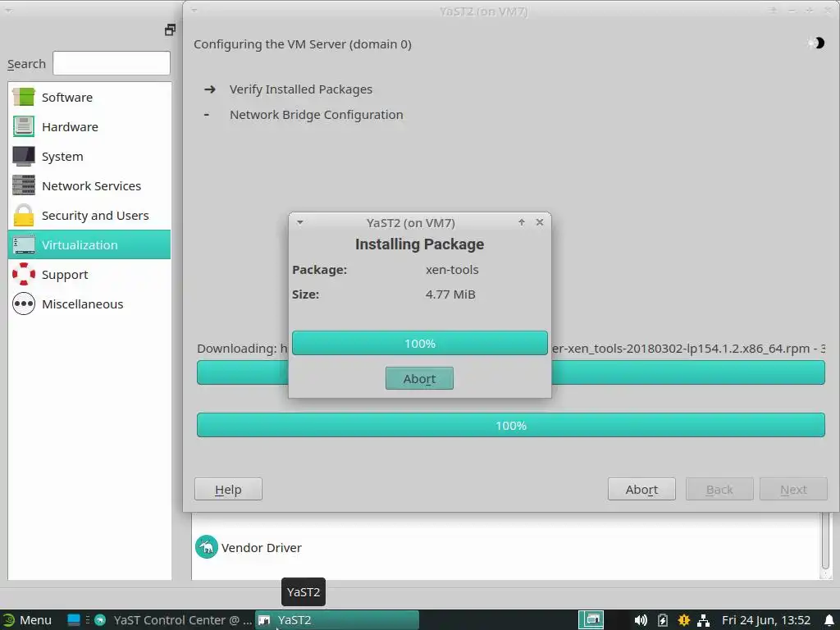Click the xen-tools package progress bar

coord(419,343)
